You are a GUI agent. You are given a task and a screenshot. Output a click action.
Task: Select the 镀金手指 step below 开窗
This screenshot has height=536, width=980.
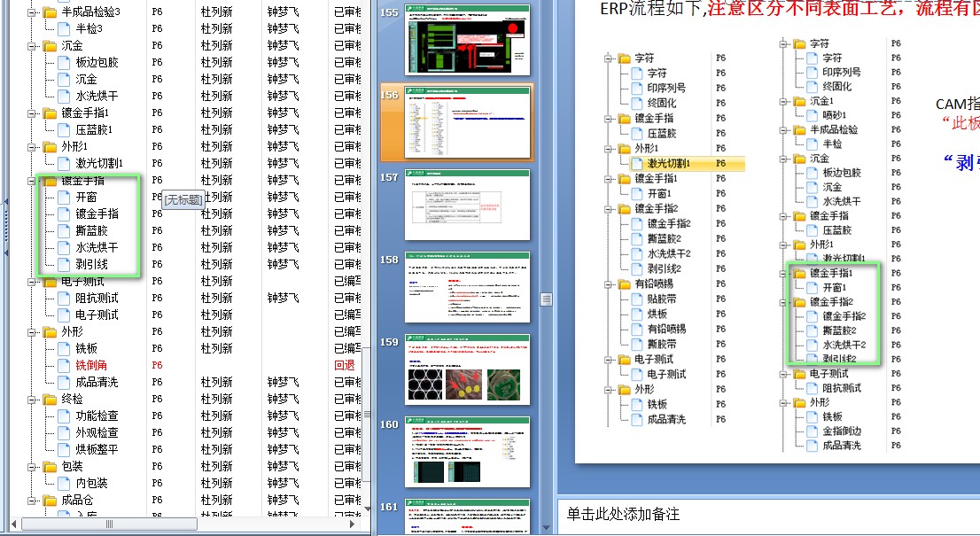click(x=97, y=214)
